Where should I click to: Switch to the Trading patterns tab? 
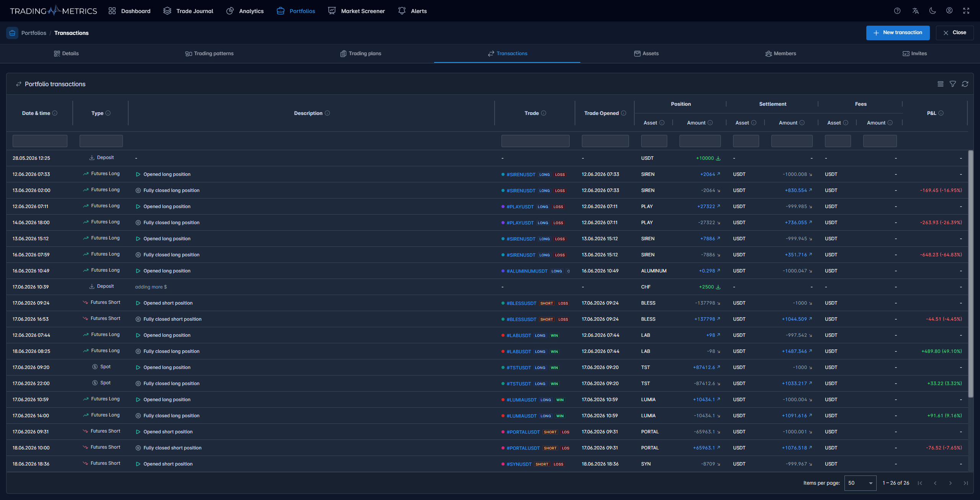click(209, 53)
